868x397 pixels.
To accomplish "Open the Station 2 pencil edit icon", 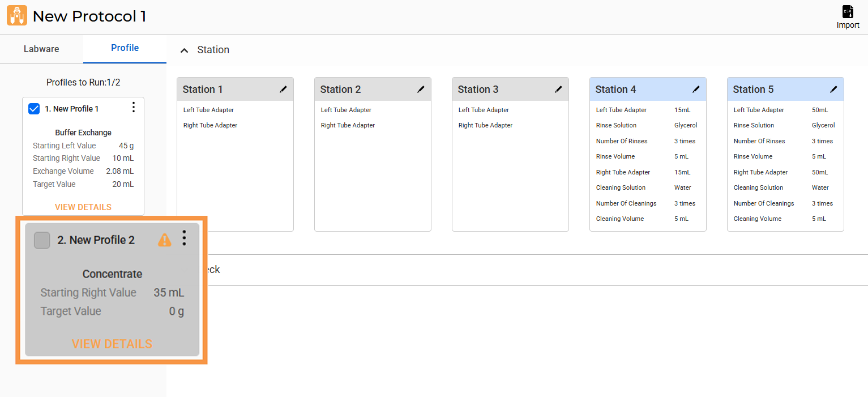I will pos(421,89).
